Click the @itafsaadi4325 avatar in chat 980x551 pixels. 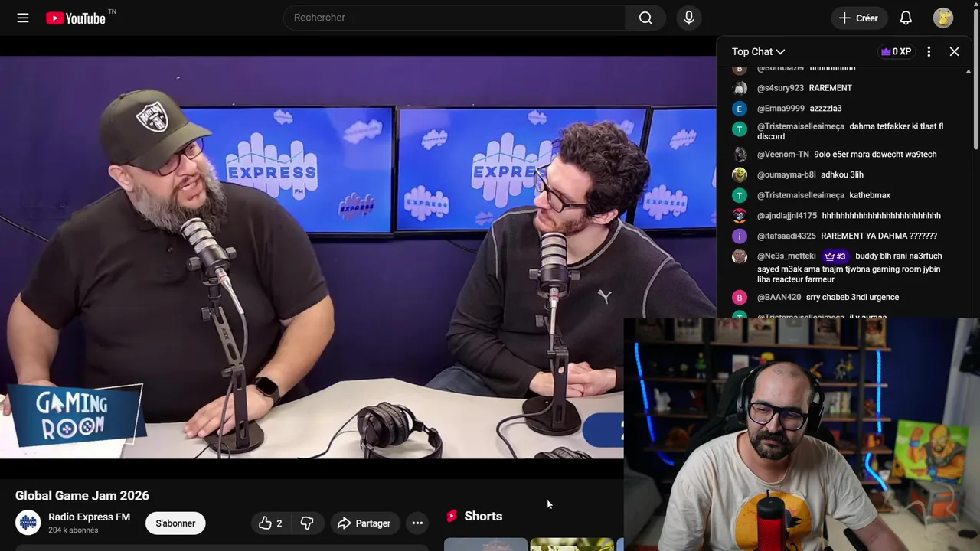pyautogui.click(x=740, y=236)
